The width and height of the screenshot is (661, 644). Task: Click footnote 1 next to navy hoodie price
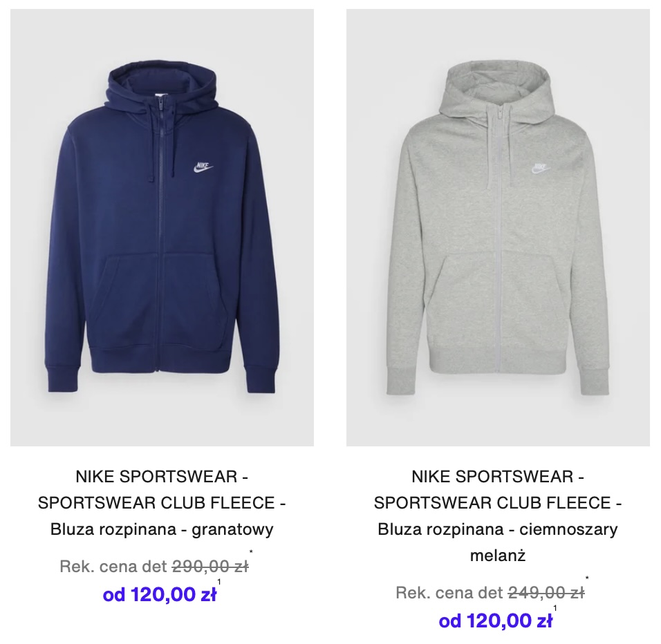[x=219, y=582]
